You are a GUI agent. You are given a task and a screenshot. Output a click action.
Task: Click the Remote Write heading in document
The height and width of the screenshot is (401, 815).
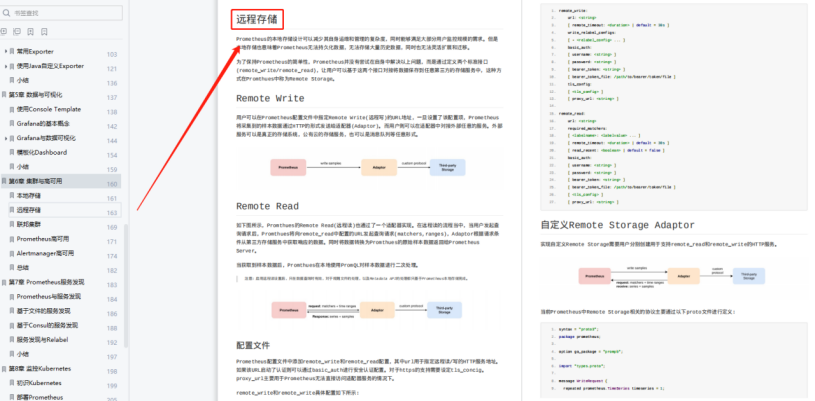tap(270, 98)
